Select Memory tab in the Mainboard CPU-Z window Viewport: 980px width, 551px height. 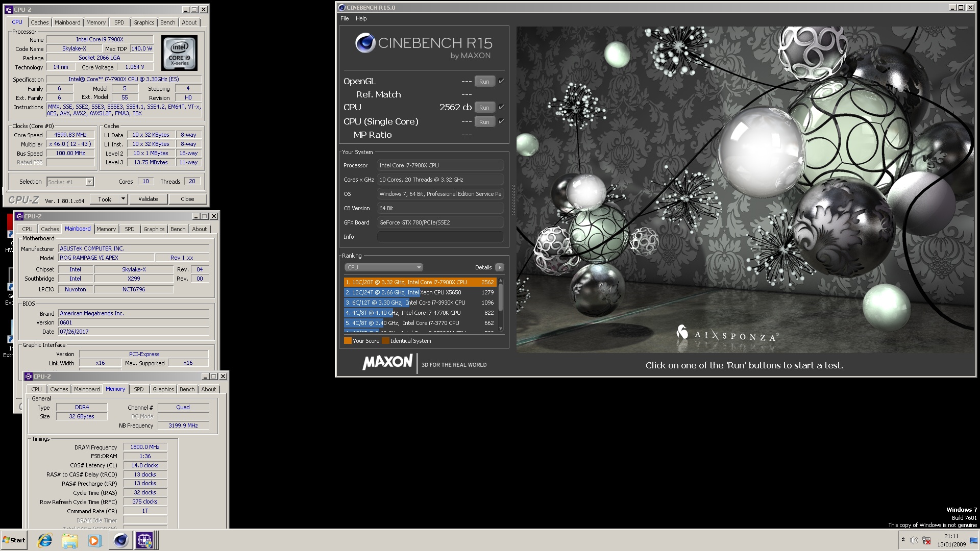pyautogui.click(x=106, y=229)
